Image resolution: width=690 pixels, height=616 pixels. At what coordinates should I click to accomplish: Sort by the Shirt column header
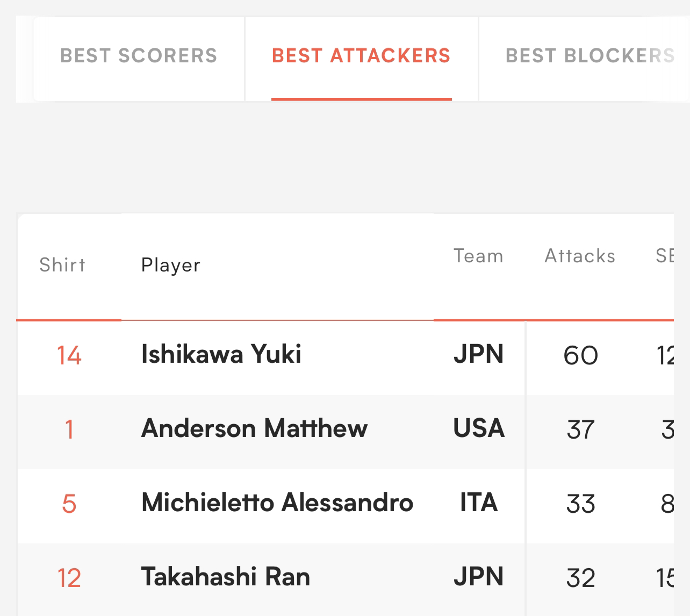(62, 265)
